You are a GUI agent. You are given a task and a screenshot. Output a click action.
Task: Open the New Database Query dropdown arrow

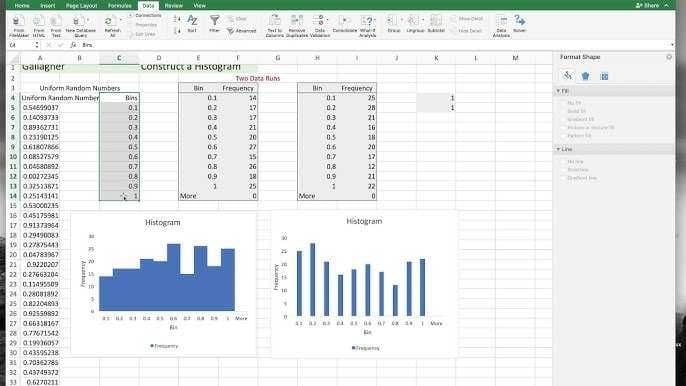88,20
